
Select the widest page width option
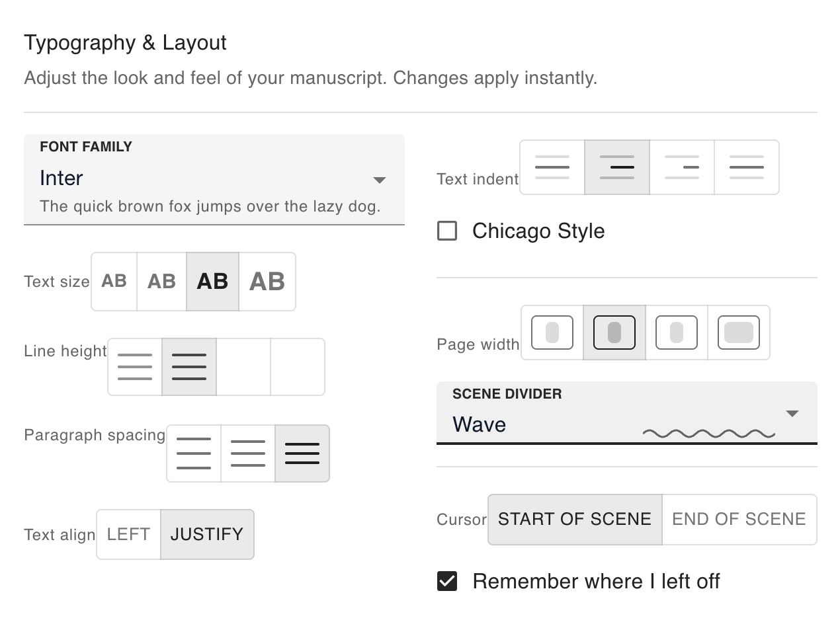pos(738,333)
